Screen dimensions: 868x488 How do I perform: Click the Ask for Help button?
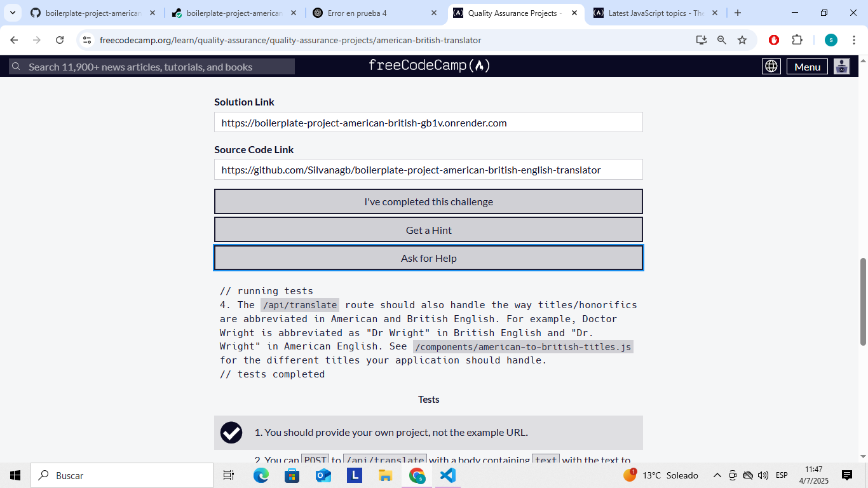[x=428, y=258]
